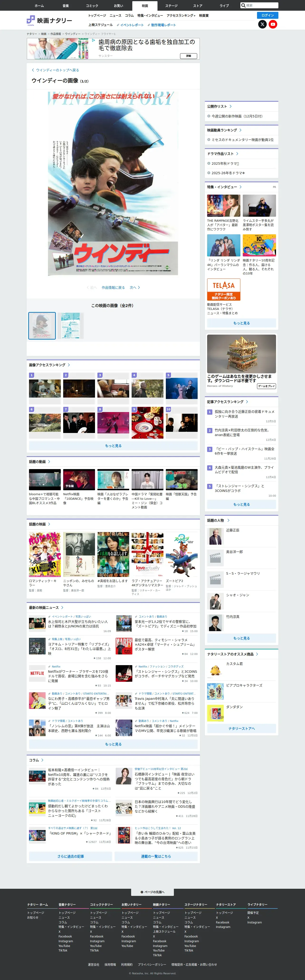This screenshot has width=305, height=980.
Task: Click the circle bullet beside 2025年秋ドラマ
Action: click(x=209, y=163)
